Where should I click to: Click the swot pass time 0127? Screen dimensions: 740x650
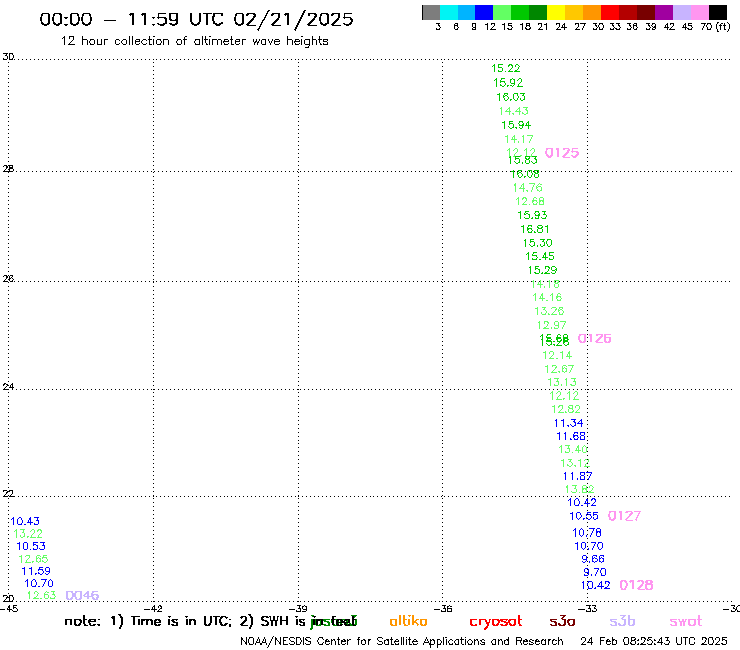(x=624, y=516)
